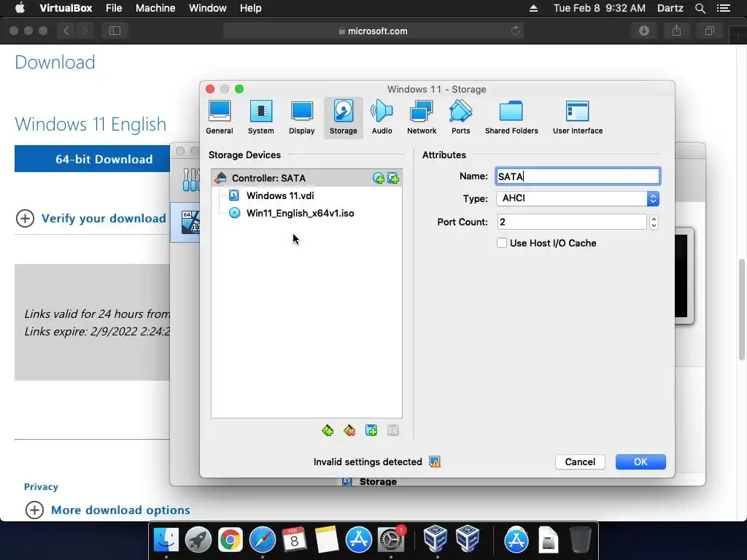Click the Port Count field
Viewport: 747px width, 560px height.
click(x=572, y=222)
